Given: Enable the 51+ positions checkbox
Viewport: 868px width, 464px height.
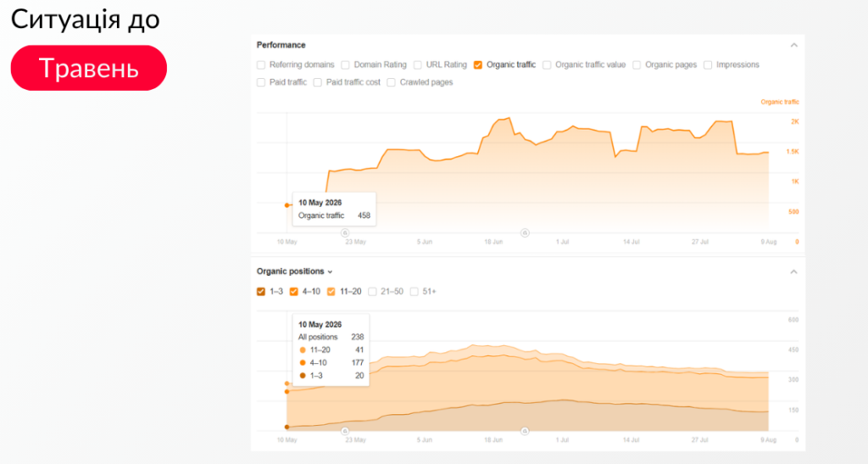Looking at the screenshot, I should (x=414, y=292).
